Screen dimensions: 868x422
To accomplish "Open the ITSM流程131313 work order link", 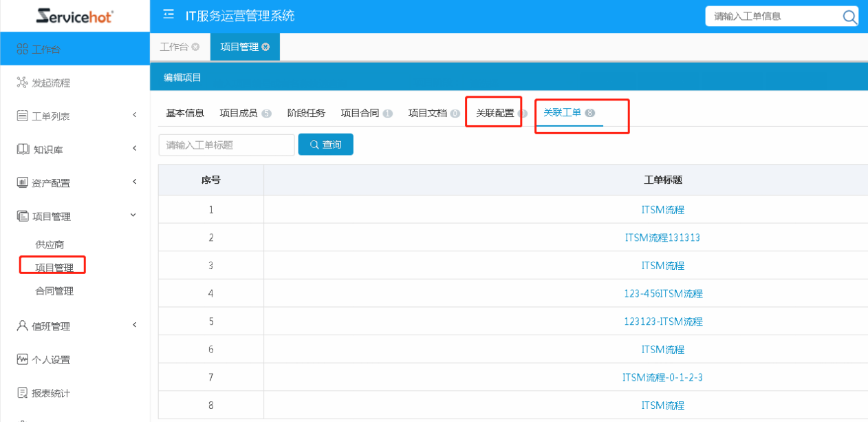I will click(x=662, y=238).
